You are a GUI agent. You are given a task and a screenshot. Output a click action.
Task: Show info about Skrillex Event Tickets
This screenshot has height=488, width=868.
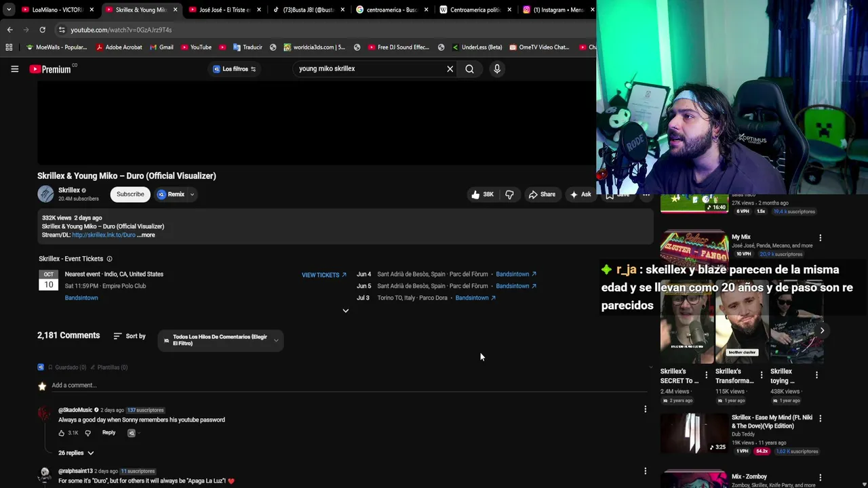click(109, 259)
